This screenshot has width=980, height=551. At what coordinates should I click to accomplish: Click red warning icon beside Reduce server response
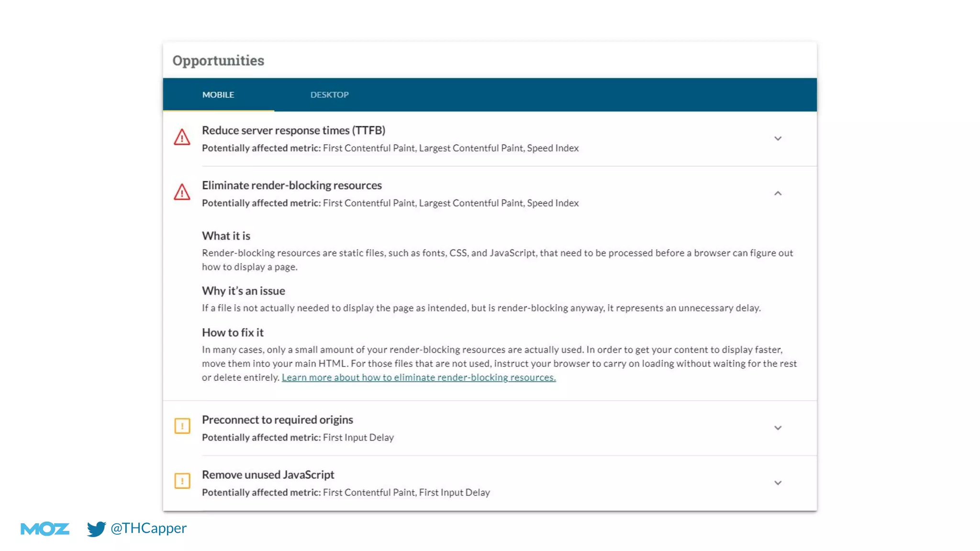(x=182, y=138)
